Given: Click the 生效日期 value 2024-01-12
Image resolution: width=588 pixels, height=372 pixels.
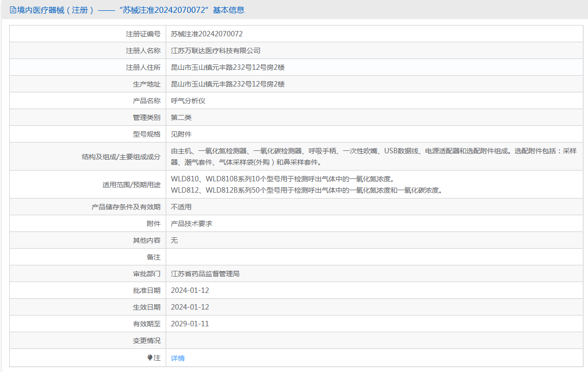Looking at the screenshot, I should click(x=190, y=307).
